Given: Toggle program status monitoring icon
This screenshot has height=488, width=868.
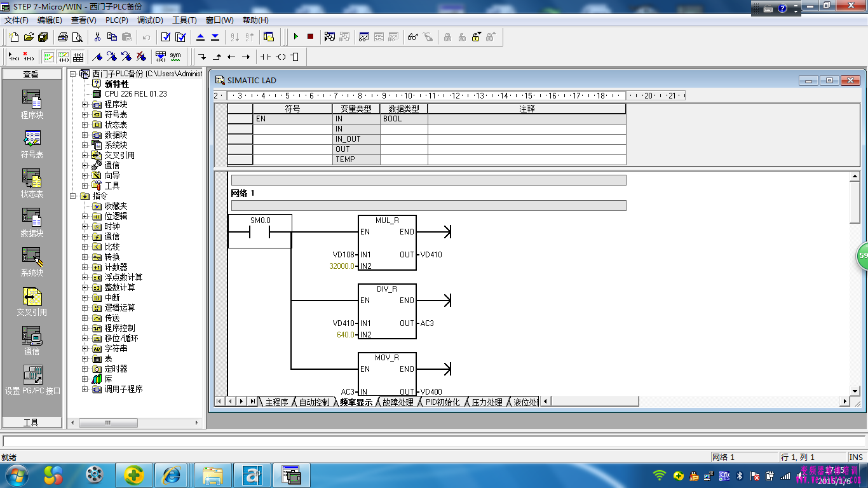Looking at the screenshot, I should click(364, 37).
